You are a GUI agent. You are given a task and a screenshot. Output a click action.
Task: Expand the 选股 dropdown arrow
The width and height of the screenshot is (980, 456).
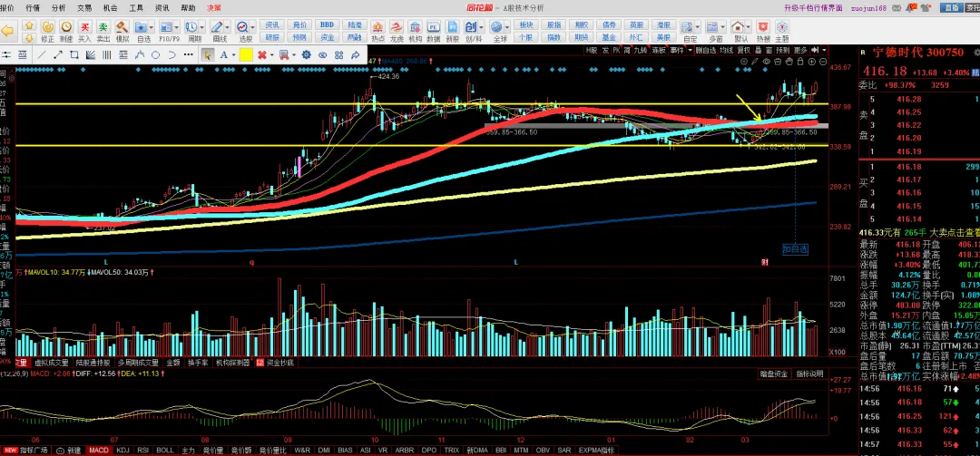pos(252,27)
